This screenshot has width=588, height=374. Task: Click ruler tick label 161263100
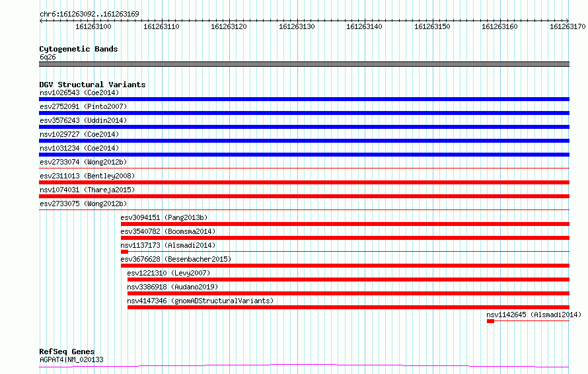[x=93, y=26]
